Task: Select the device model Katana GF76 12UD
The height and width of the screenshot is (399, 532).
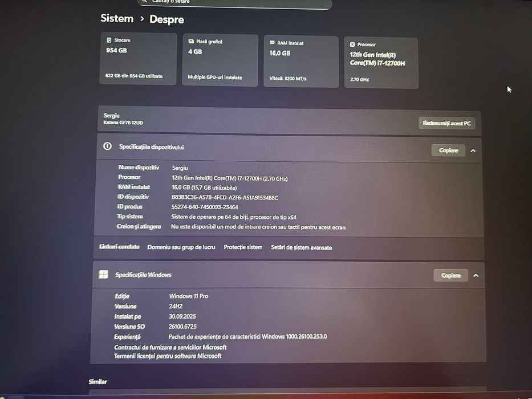Action: point(123,123)
